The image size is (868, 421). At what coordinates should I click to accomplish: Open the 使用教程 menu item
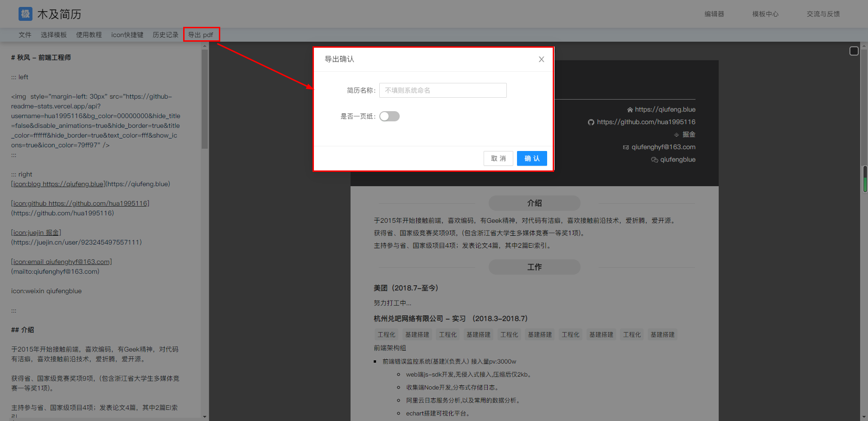tap(89, 35)
